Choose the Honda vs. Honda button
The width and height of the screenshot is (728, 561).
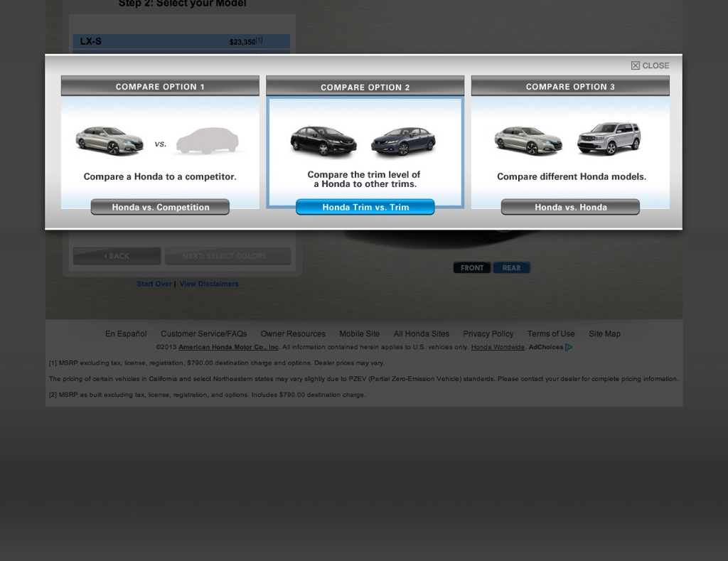(x=570, y=207)
